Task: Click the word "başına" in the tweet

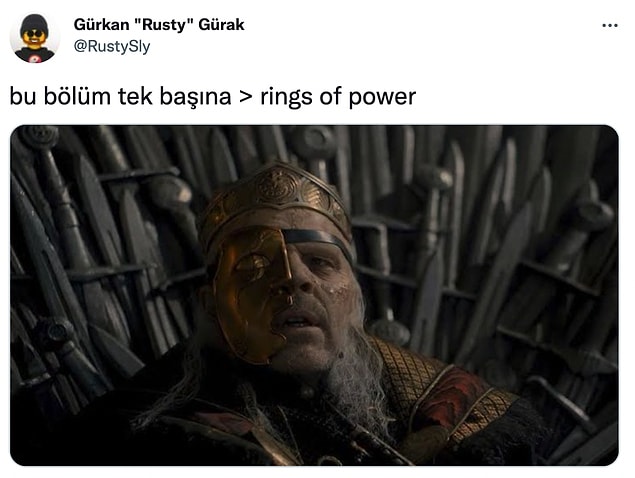Action: pos(195,97)
